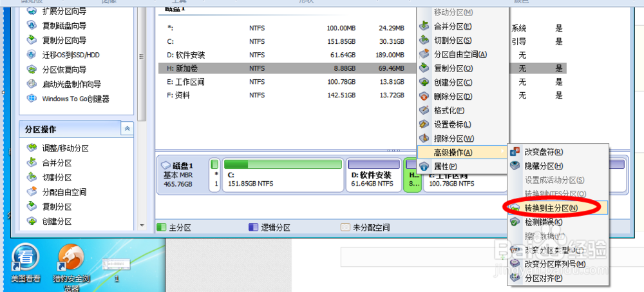Choose 复制分区(O) in the context menu
This screenshot has height=292, width=644.
point(463,68)
